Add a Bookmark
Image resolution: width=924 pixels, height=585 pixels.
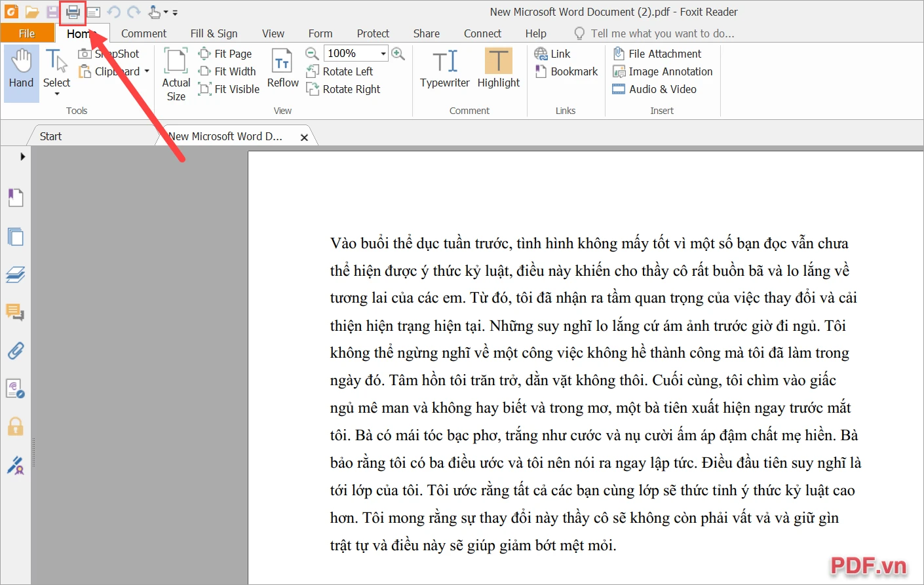click(566, 71)
